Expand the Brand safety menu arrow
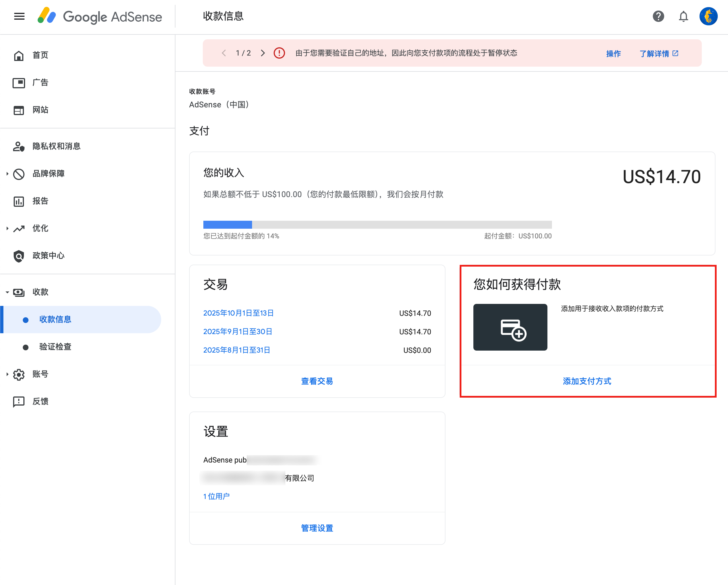 [7, 173]
